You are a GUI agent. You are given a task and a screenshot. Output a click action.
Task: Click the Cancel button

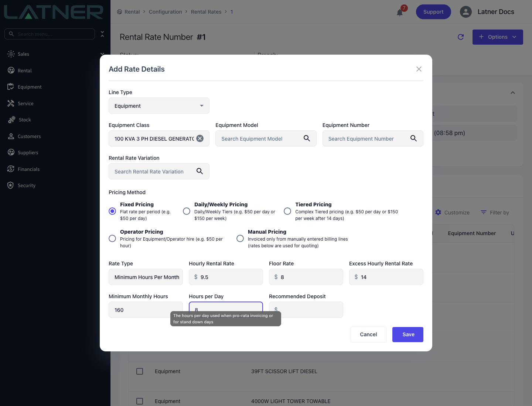pos(368,334)
